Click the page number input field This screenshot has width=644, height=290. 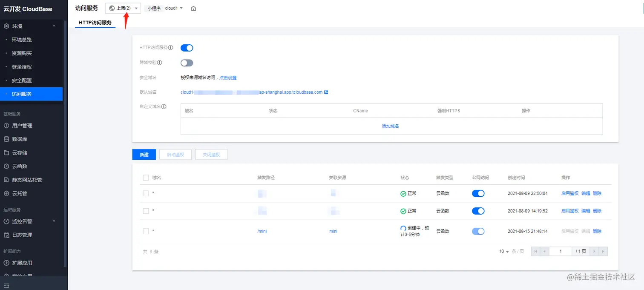point(560,251)
